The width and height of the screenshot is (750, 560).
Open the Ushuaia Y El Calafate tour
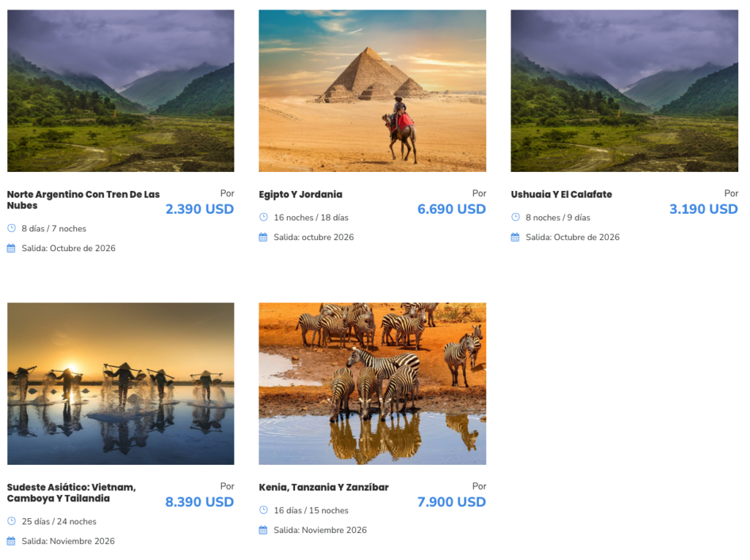point(561,195)
